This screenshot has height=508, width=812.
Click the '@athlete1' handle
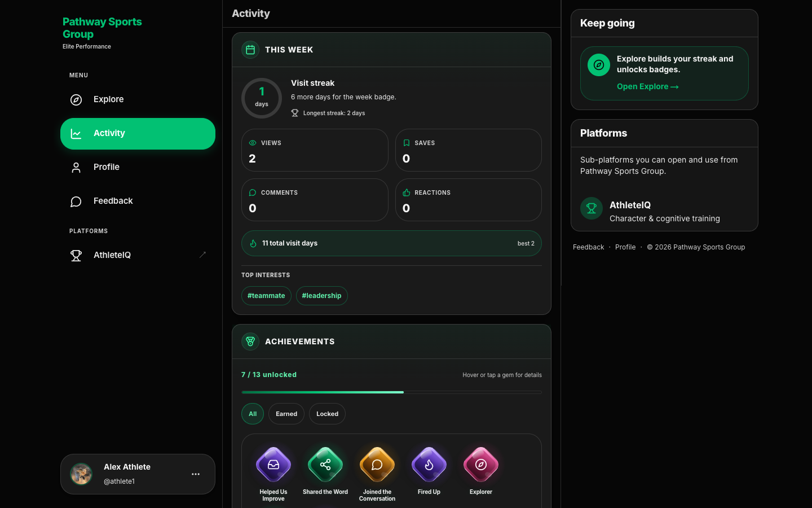tap(119, 481)
